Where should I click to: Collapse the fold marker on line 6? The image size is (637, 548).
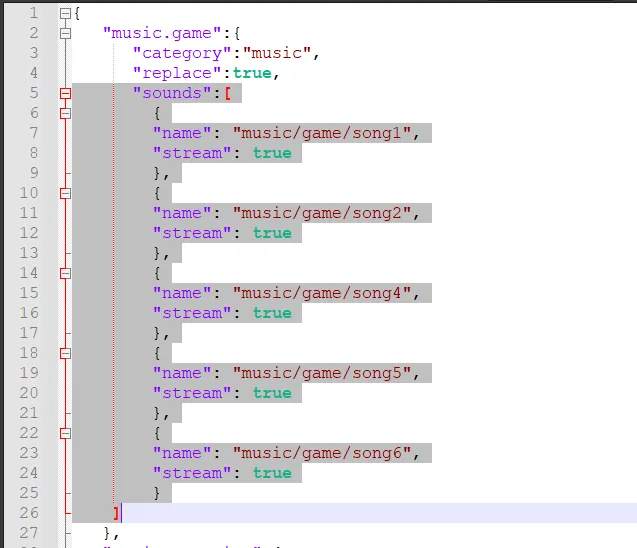(x=66, y=113)
